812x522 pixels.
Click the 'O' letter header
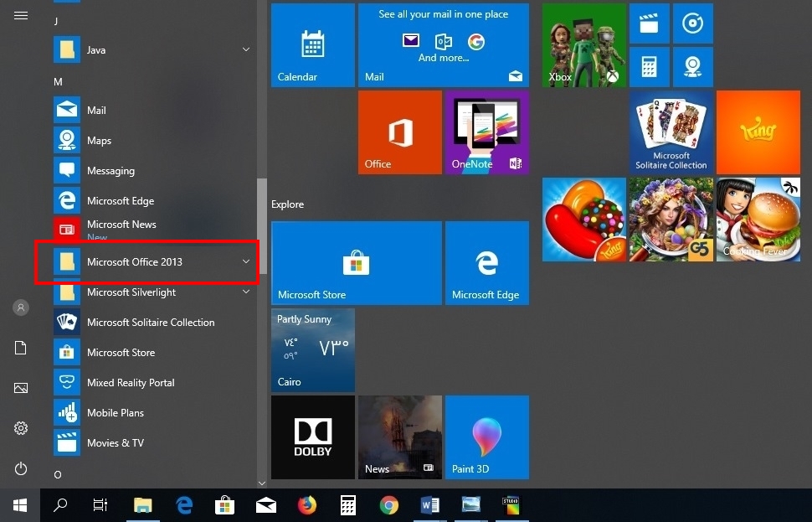pyautogui.click(x=58, y=474)
